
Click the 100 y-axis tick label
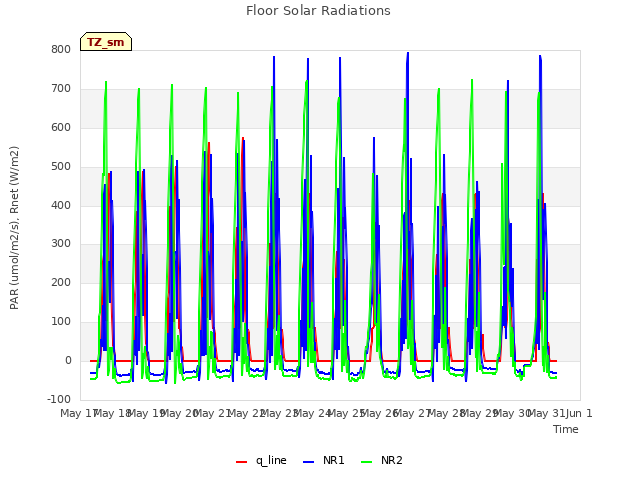click(61, 322)
